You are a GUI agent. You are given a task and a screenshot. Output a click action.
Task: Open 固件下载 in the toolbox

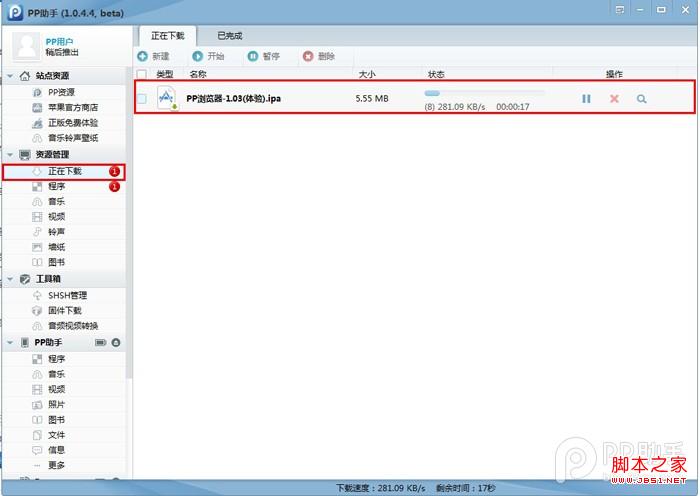click(64, 311)
